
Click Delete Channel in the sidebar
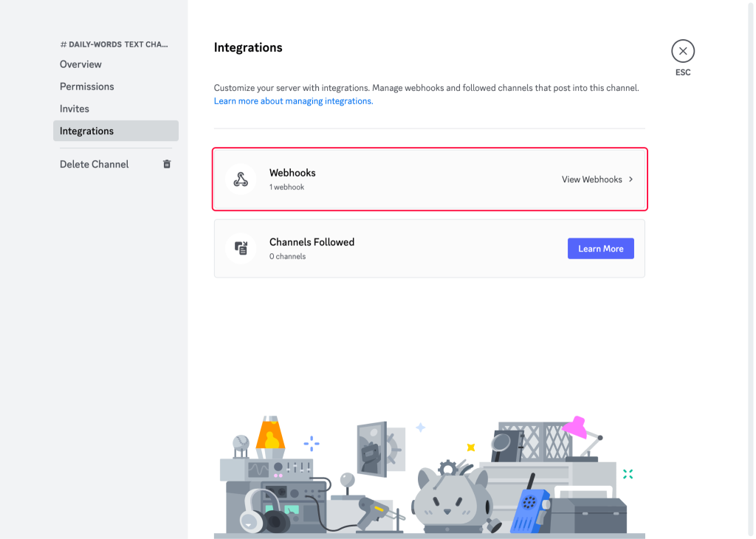click(94, 164)
